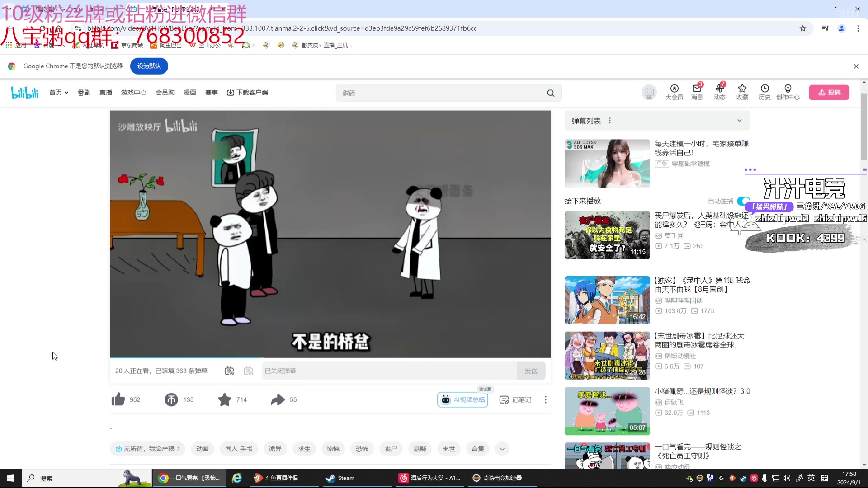Click the search magnifier icon
868x488 pixels.
(551, 93)
